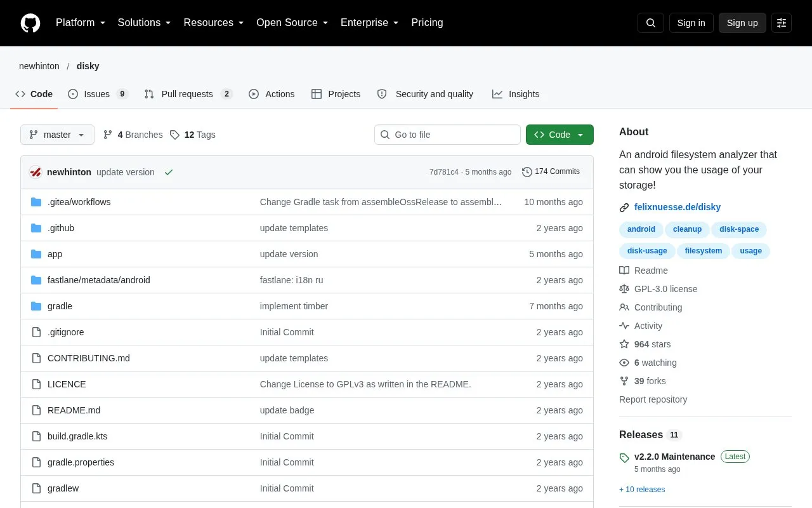Click the history clock icon for commits
This screenshot has width=812, height=508.
point(527,171)
